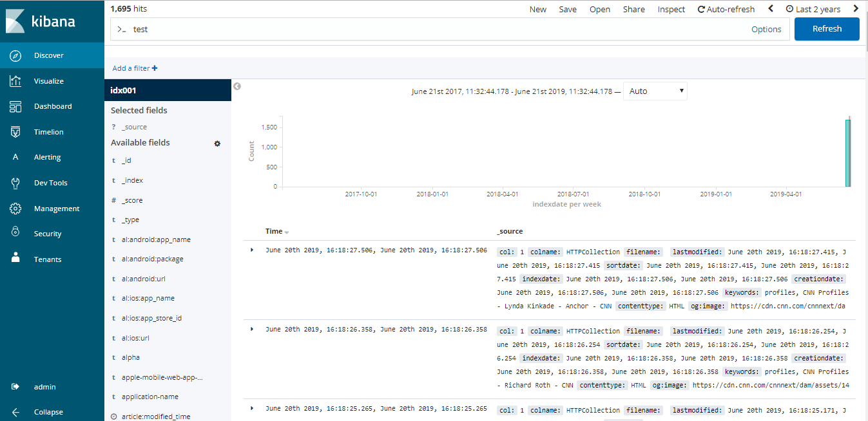
Task: Open Discover via compass icon
Action: [16, 55]
